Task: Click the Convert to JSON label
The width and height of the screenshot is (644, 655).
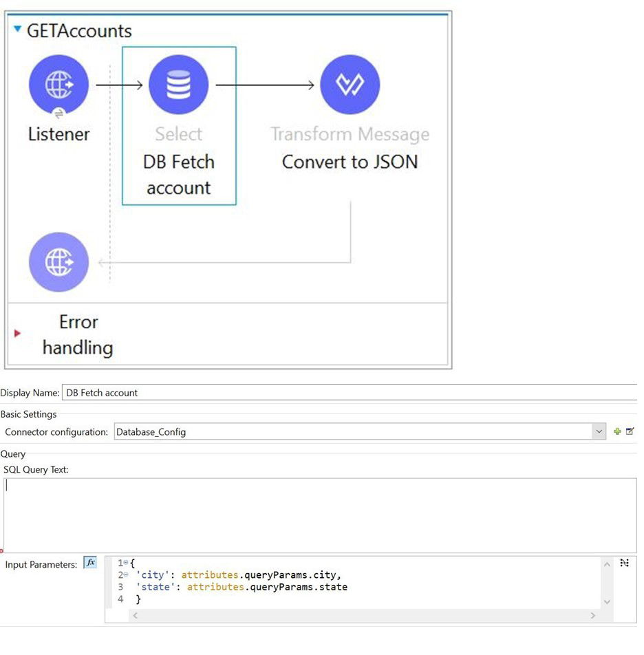Action: coord(350,162)
